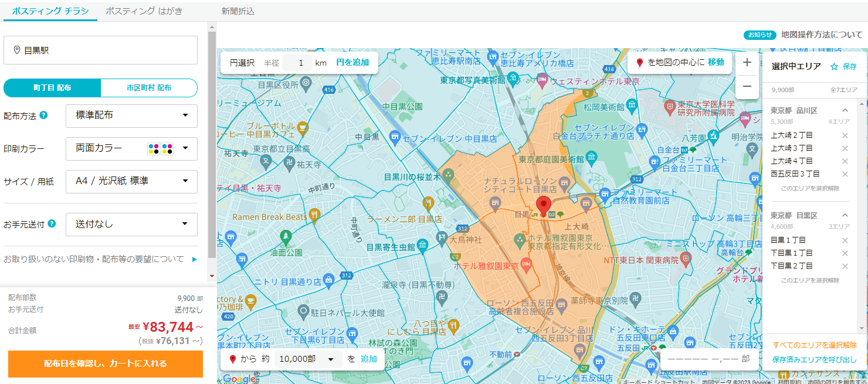Image resolution: width=868 pixels, height=384 pixels.
Task: Collapse the 東京都 品川区 area group
Action: [845, 110]
